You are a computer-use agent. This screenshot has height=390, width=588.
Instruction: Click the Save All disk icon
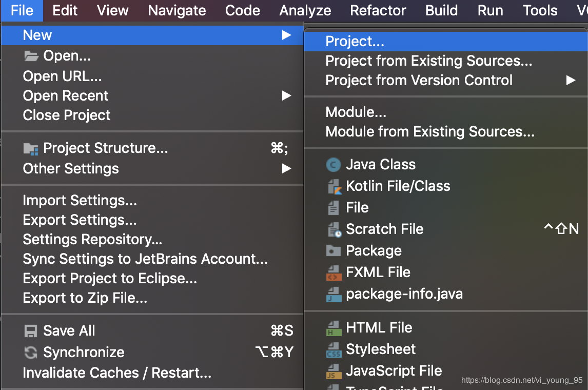tap(31, 331)
